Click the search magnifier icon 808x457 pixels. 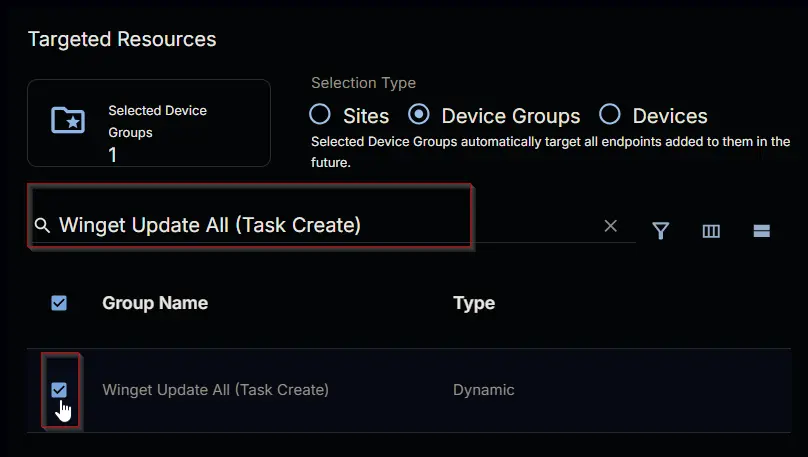42,225
